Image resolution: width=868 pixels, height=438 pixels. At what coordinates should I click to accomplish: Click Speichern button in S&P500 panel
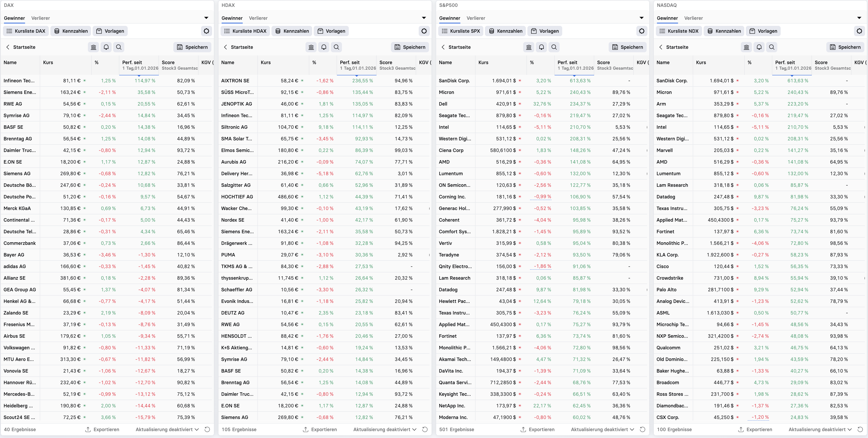point(627,47)
